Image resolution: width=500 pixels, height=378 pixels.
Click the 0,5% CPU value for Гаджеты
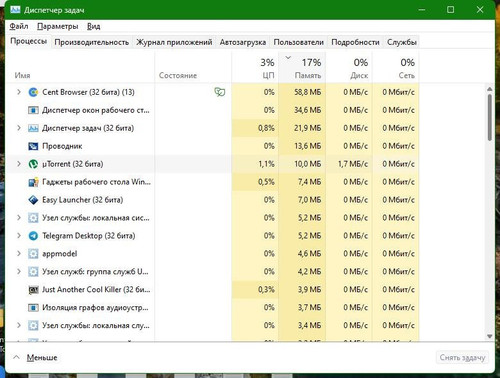pos(266,182)
